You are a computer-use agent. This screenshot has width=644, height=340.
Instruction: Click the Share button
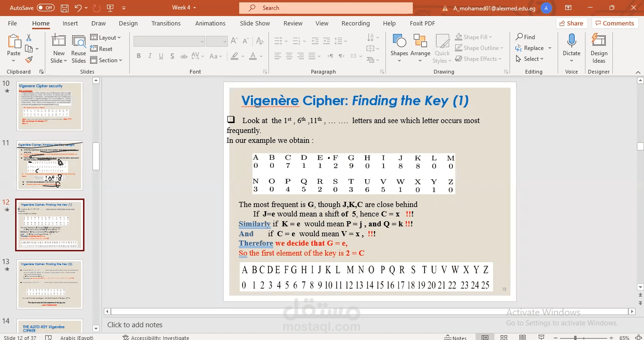[571, 23]
